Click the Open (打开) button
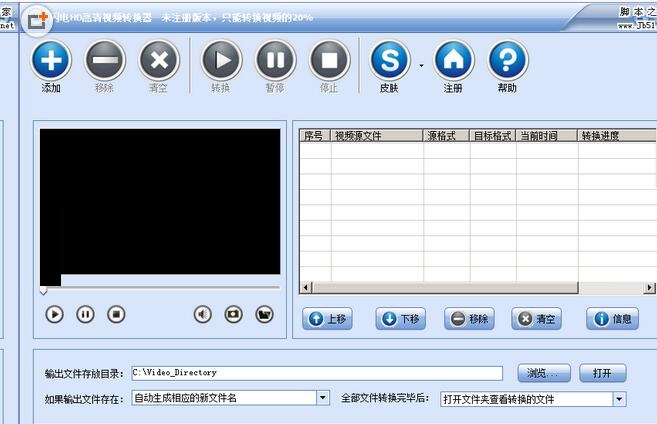The image size is (657, 424). pos(603,373)
